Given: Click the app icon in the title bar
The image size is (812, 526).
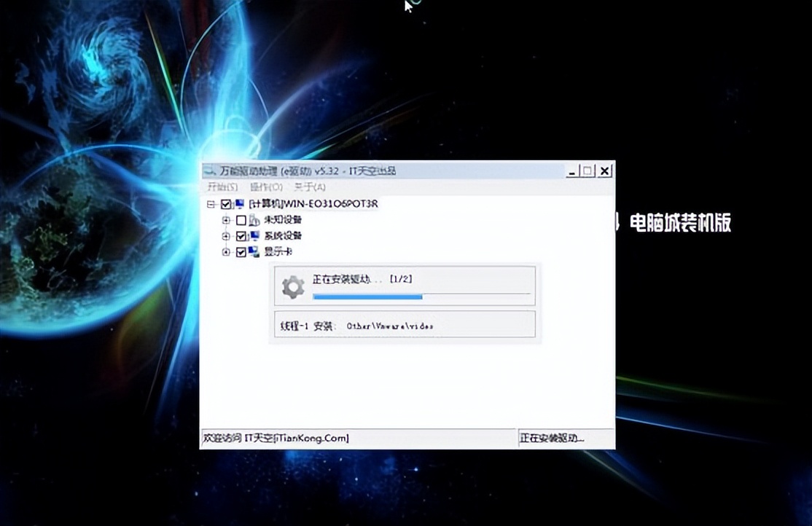Looking at the screenshot, I should pos(210,170).
